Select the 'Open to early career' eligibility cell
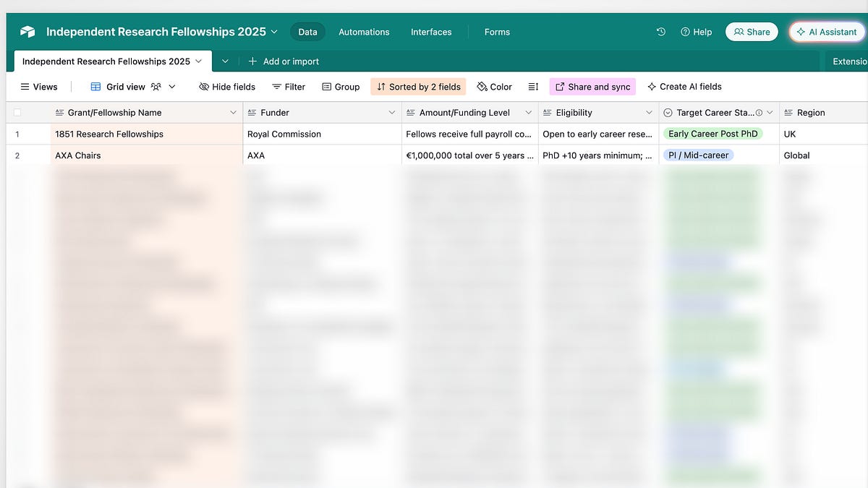 (598, 134)
